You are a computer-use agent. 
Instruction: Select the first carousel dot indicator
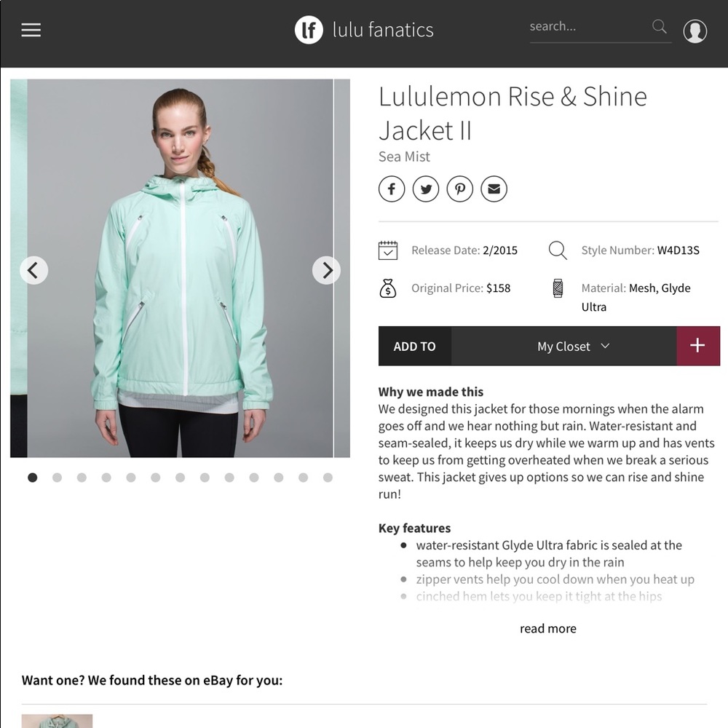(32, 478)
